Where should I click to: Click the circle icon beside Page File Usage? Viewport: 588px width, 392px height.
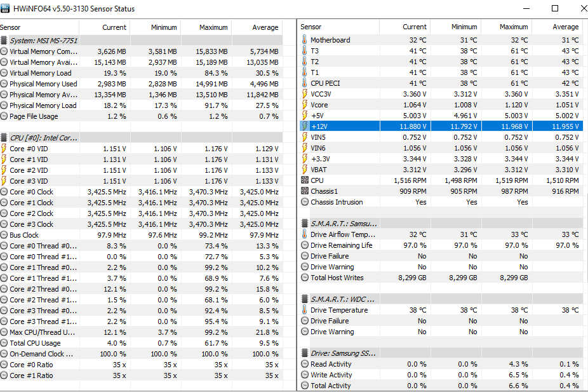[x=4, y=116]
